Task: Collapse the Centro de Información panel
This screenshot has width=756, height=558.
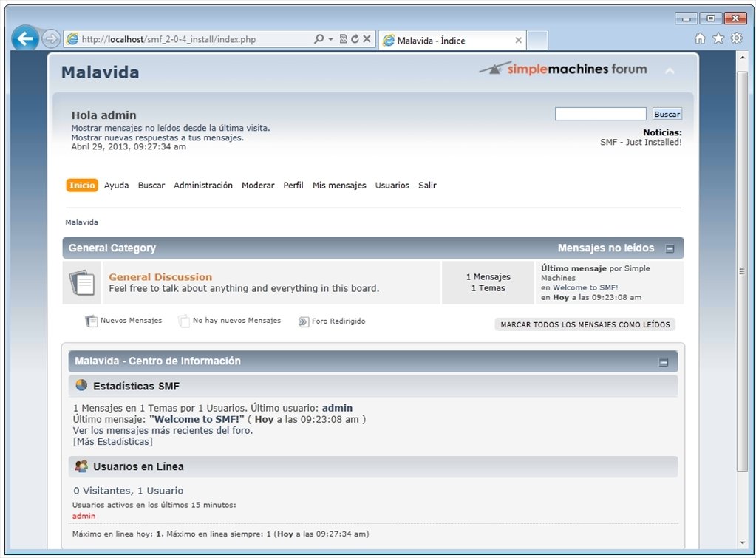Action: [664, 362]
